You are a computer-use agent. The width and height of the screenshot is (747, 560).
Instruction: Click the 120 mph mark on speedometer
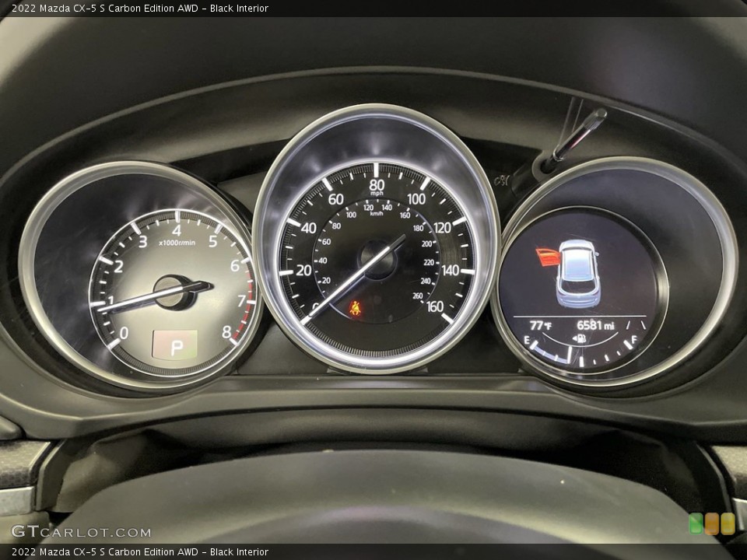tap(442, 228)
